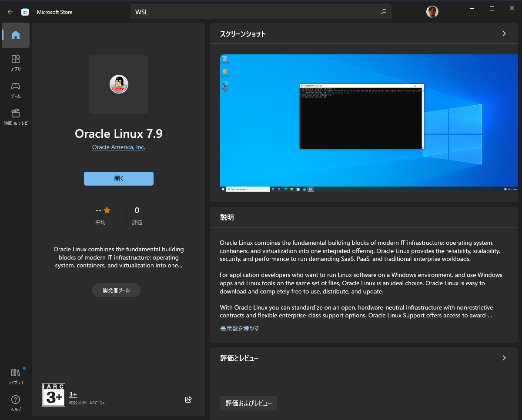Expand the 評価とレビュー section chevron
The width and height of the screenshot is (522, 420).
(x=504, y=358)
